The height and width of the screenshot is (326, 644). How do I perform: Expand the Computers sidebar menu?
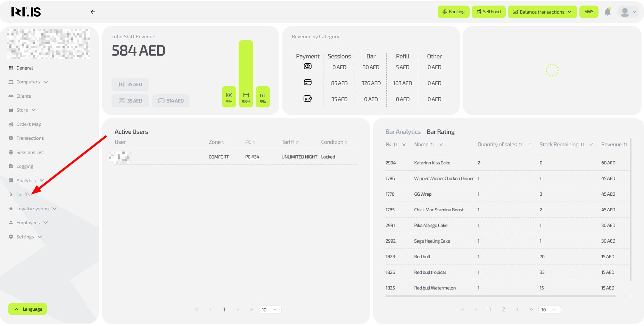[28, 82]
